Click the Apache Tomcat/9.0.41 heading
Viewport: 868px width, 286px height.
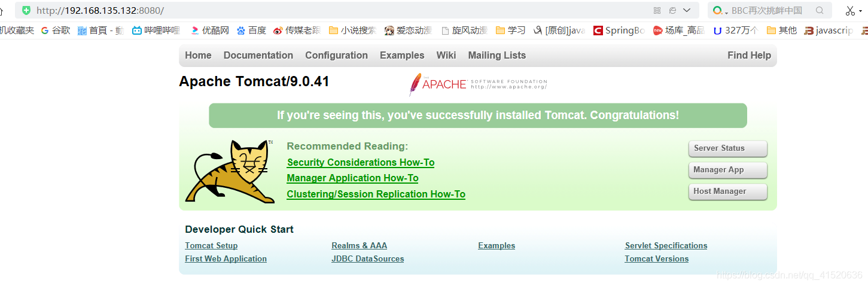click(x=254, y=82)
